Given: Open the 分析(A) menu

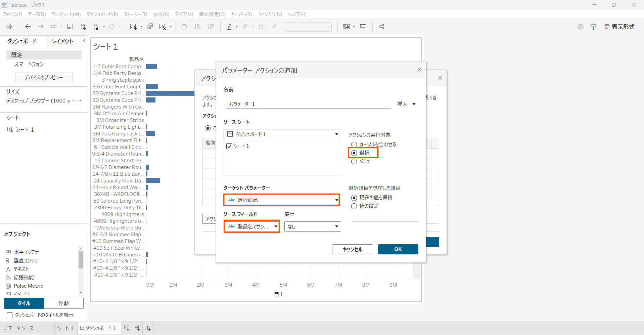Looking at the screenshot, I should click(161, 14).
